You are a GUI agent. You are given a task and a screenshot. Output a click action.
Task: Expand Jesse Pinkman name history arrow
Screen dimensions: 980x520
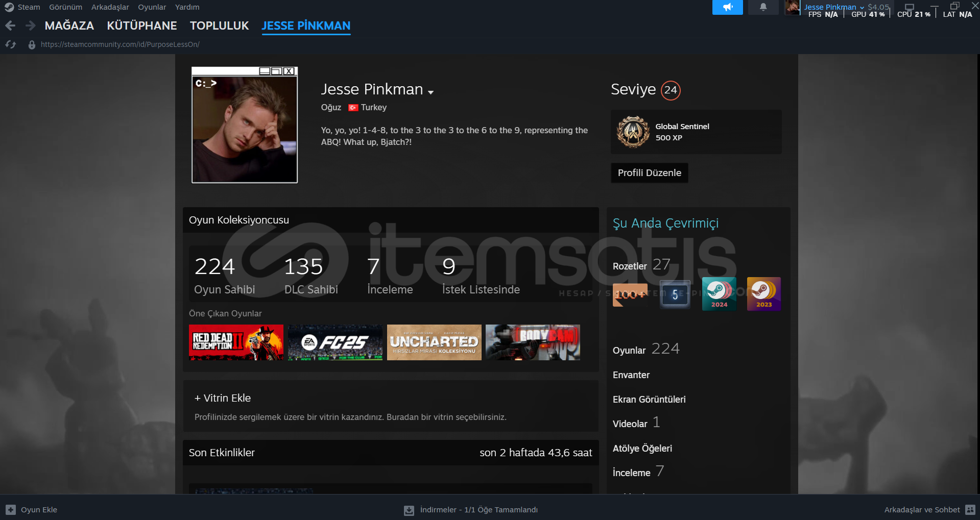[x=431, y=92]
